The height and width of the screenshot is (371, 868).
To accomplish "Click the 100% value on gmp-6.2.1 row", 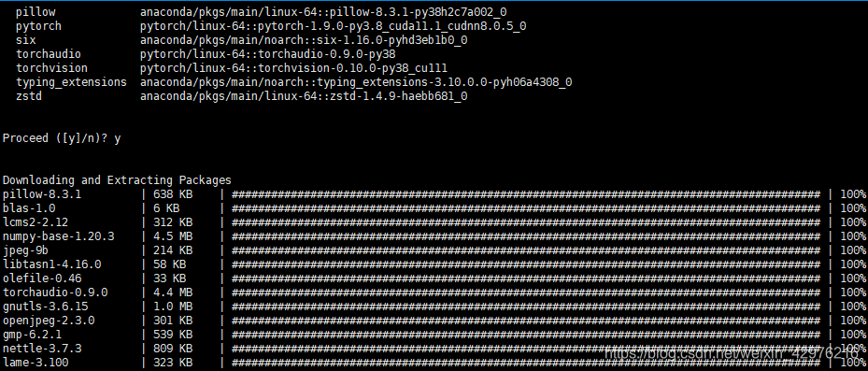I will (853, 335).
